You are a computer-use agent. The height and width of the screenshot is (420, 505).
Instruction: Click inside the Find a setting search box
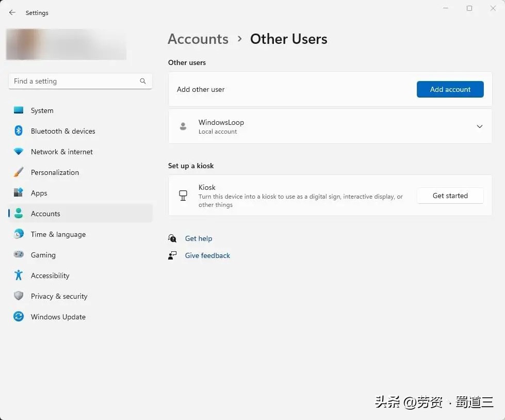[x=72, y=81]
